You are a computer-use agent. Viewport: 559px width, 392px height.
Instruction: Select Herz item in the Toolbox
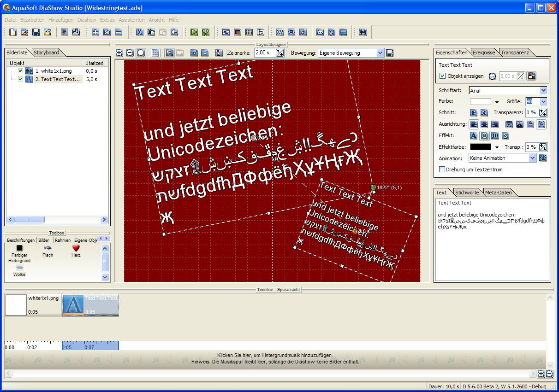(76, 250)
